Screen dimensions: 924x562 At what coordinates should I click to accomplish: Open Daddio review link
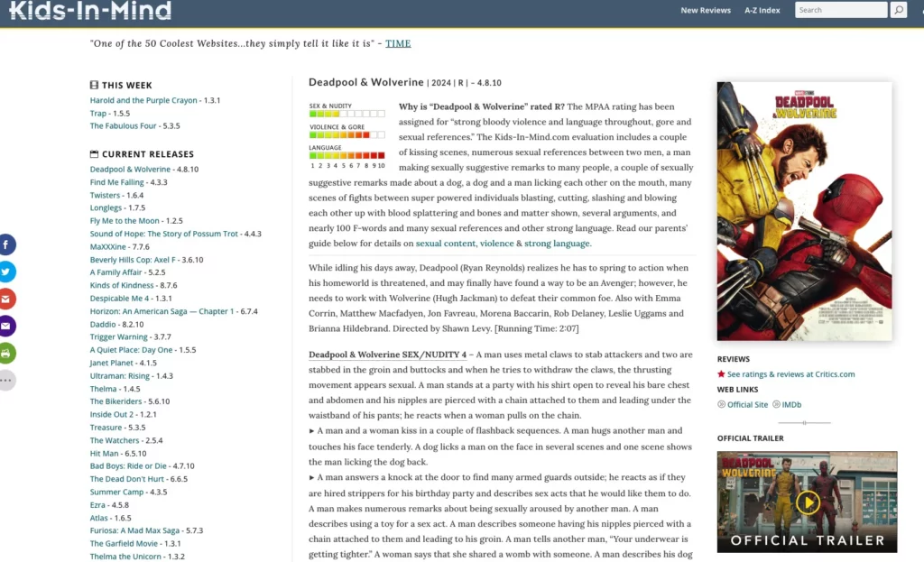pos(103,324)
